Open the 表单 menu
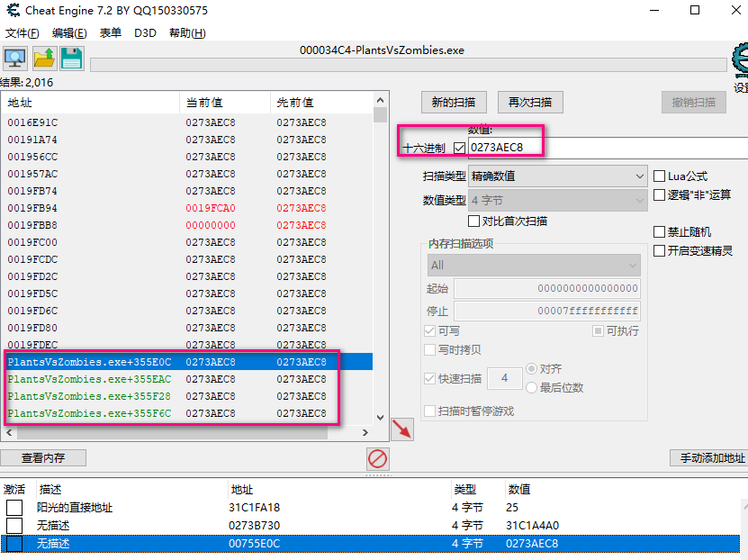748x560 pixels. [x=111, y=33]
